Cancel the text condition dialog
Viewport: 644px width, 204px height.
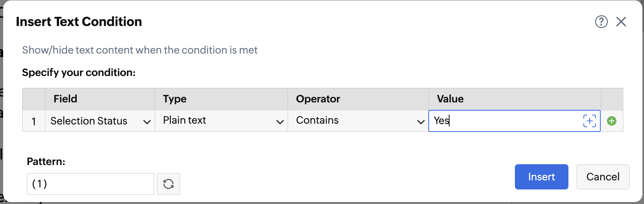click(603, 177)
